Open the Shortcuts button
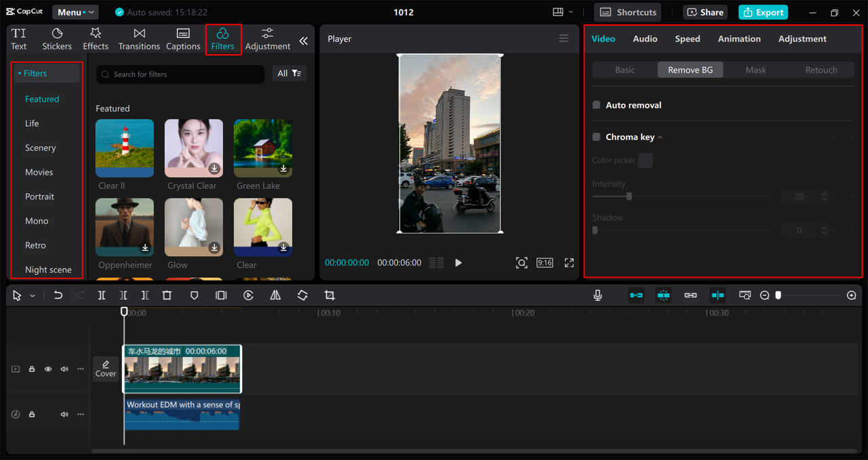This screenshot has width=868, height=460. coord(628,12)
